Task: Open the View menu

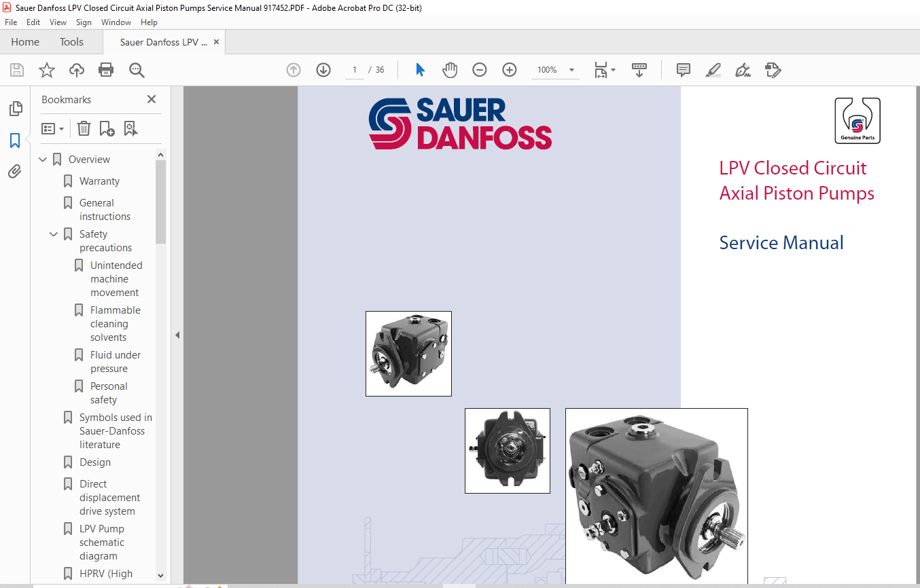Action: [58, 22]
